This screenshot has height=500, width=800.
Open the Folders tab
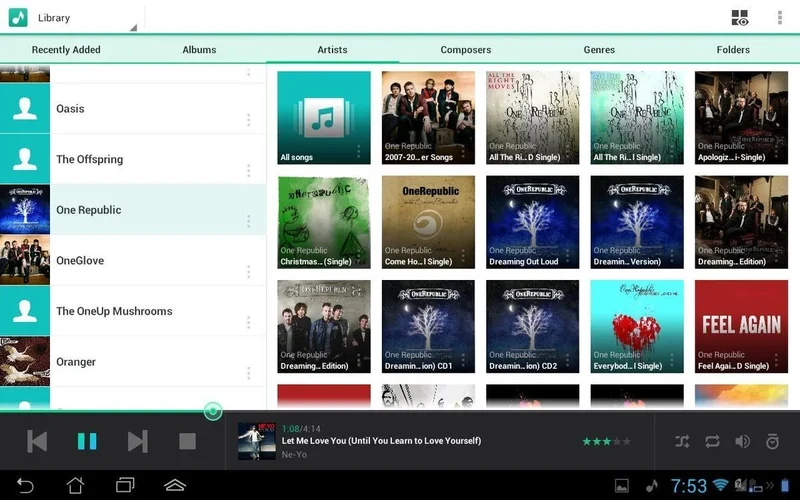click(x=733, y=49)
